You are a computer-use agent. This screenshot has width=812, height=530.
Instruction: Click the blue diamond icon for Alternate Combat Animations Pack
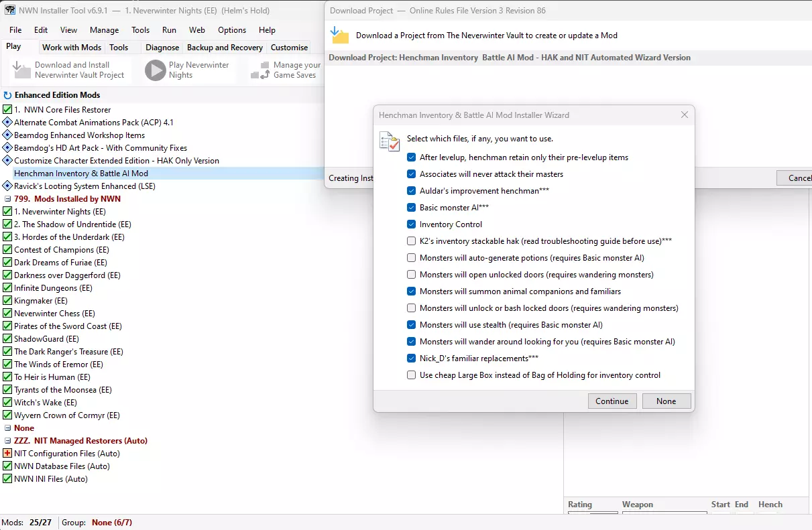pos(8,123)
